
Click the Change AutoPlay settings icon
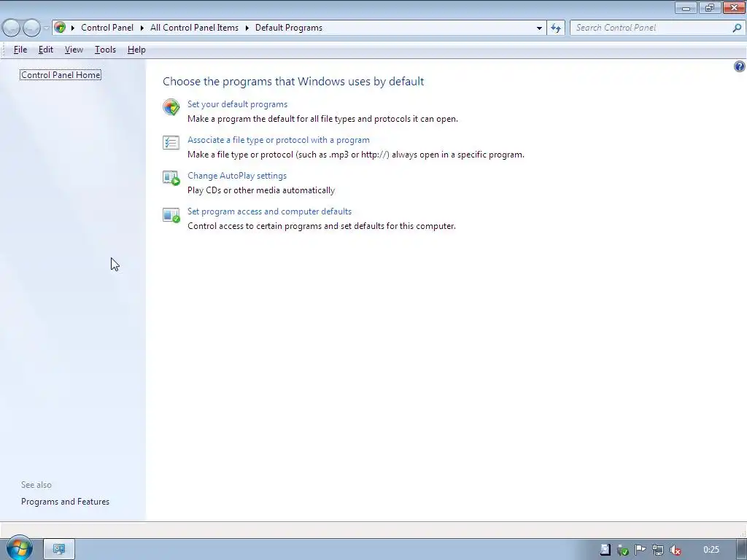[x=171, y=178]
